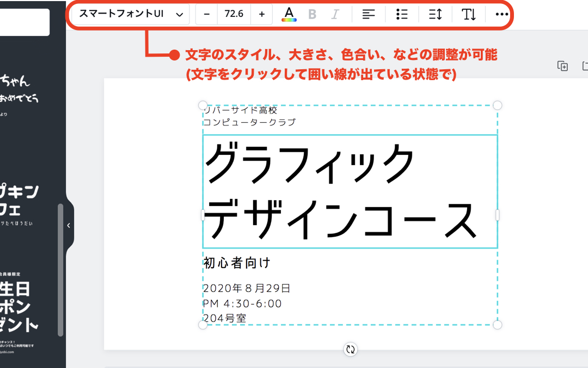Click the rotate handle below the group
The image size is (588, 368).
click(x=351, y=349)
